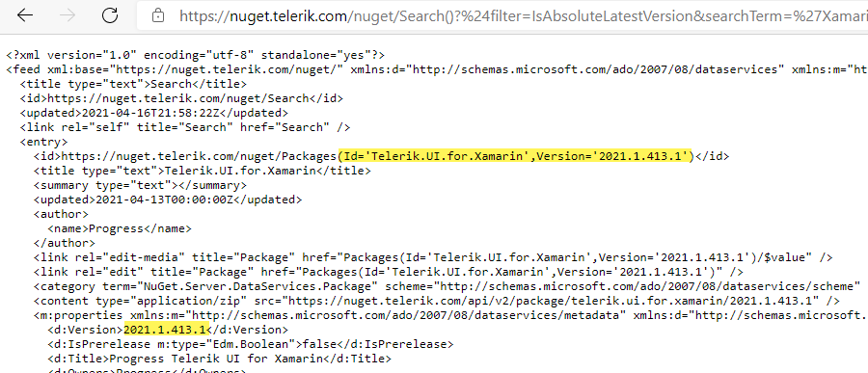Viewport: 868px width, 373px height.
Task: Reload the page with the Refresh icon
Action: point(110,15)
